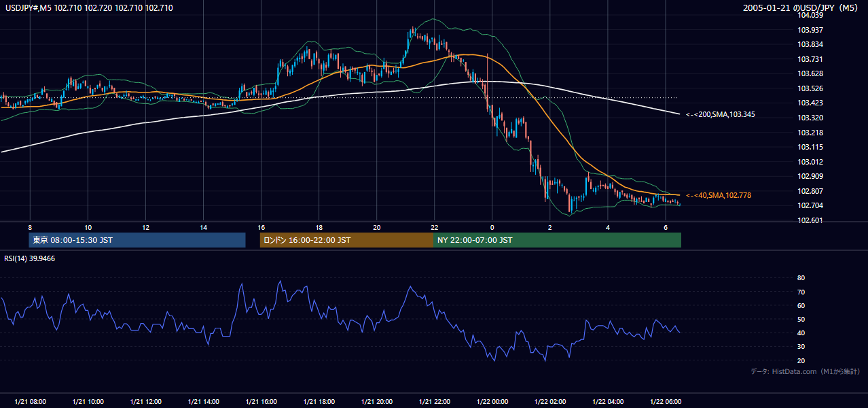Select the 40 SMA 102.778 label

click(719, 195)
